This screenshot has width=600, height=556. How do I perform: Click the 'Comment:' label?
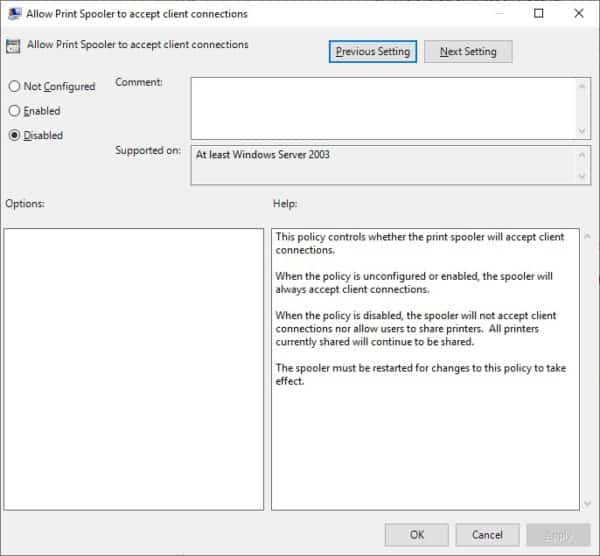139,82
